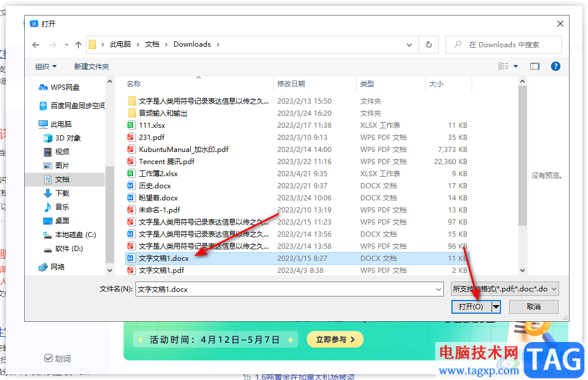
Task: Click 此电脑 breadcrumb segment
Action: point(120,44)
